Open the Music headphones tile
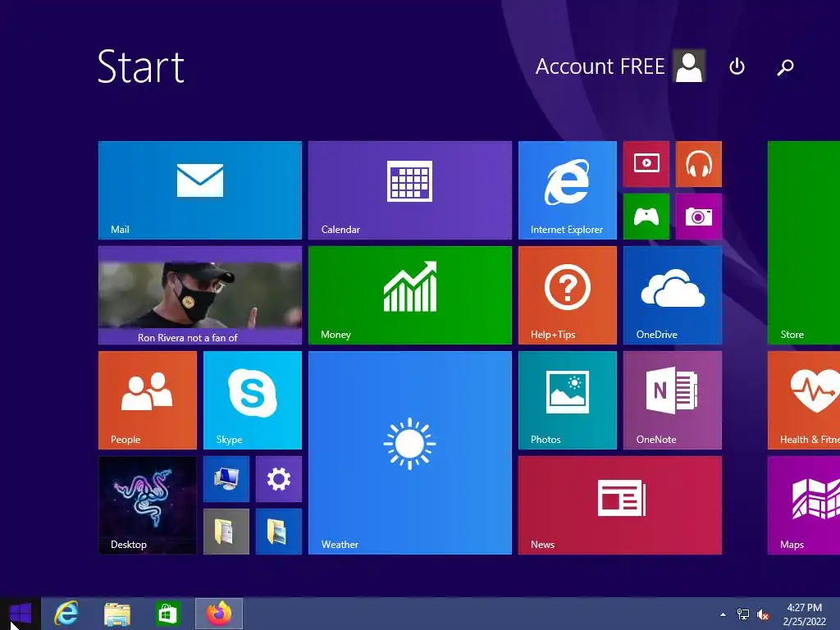Viewport: 840px width, 630px height. [699, 164]
